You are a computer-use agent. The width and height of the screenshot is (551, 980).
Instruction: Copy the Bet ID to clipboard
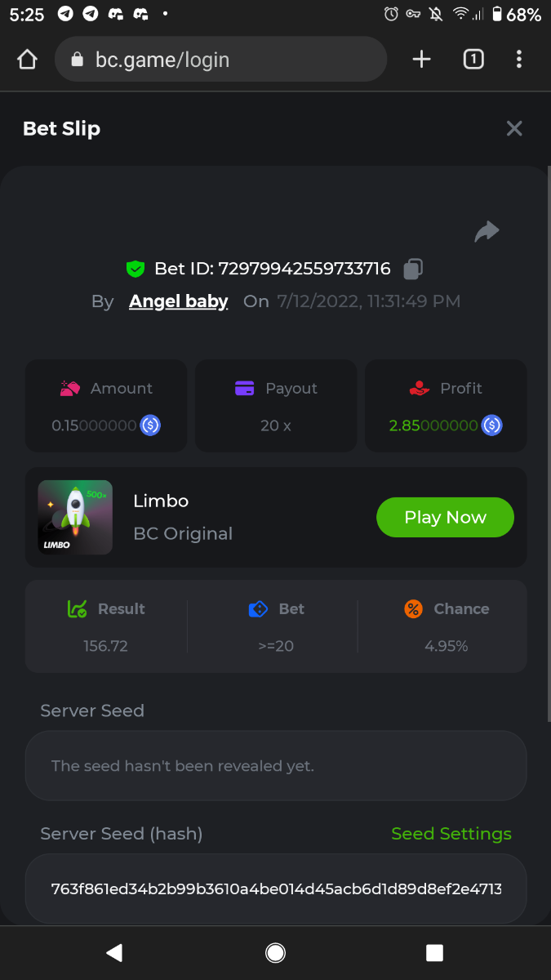(x=414, y=269)
